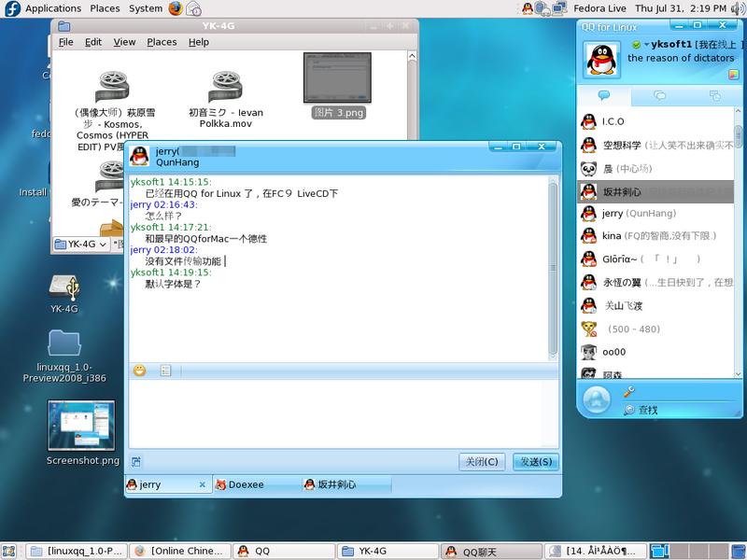Launch Firefox from top panel
747x560 pixels.
[176, 8]
